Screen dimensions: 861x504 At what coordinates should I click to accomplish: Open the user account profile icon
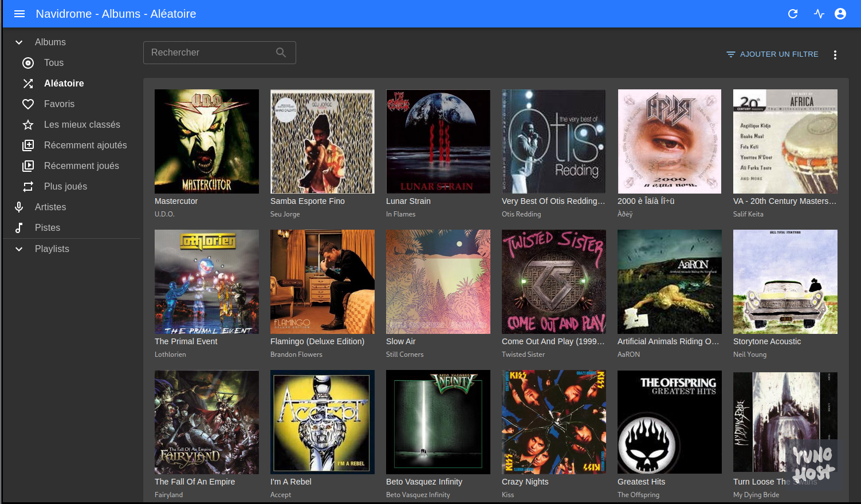click(x=840, y=14)
